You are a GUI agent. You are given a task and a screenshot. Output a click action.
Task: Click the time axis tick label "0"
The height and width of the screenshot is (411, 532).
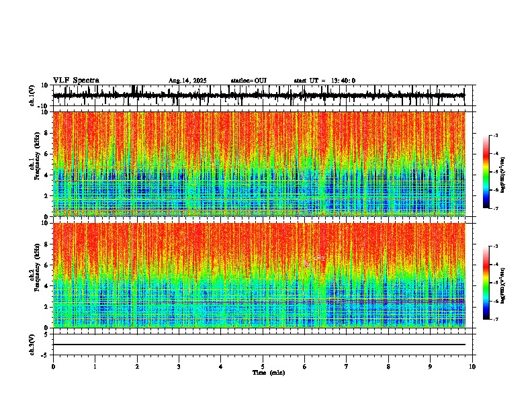(x=53, y=367)
